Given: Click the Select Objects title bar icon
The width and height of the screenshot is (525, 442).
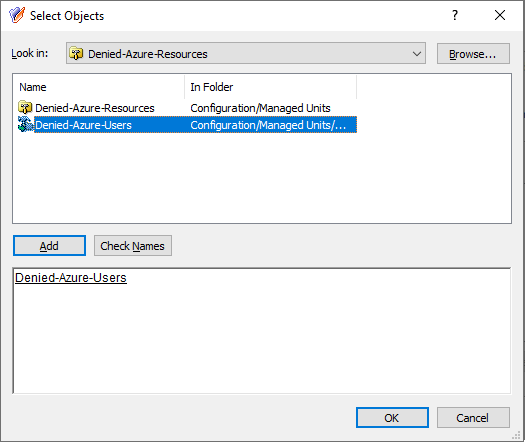Looking at the screenshot, I should click(17, 15).
